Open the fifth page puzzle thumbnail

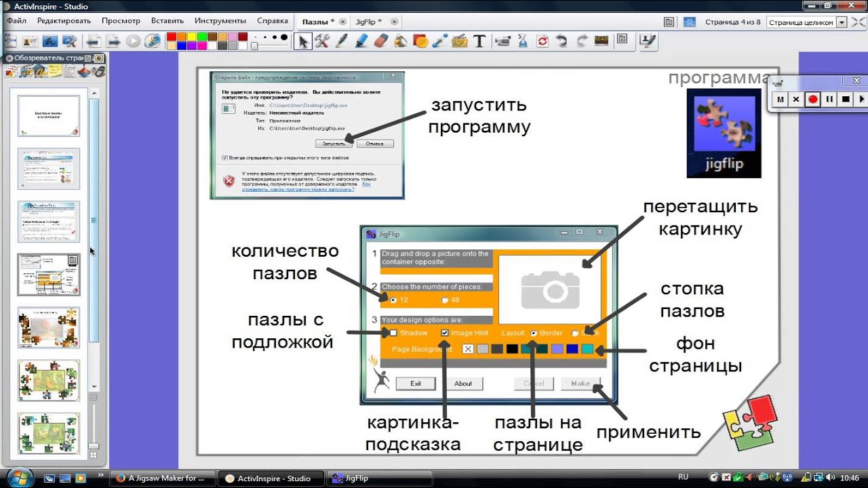(x=49, y=327)
